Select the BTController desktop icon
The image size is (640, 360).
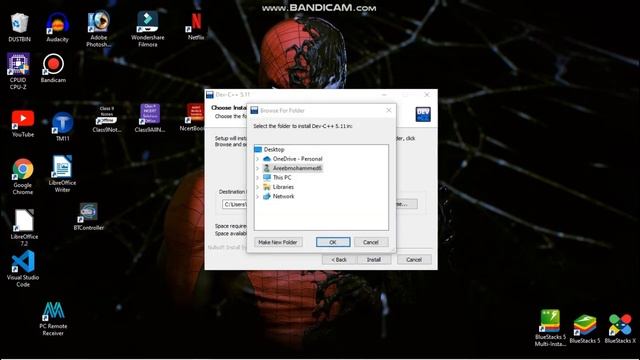89,216
